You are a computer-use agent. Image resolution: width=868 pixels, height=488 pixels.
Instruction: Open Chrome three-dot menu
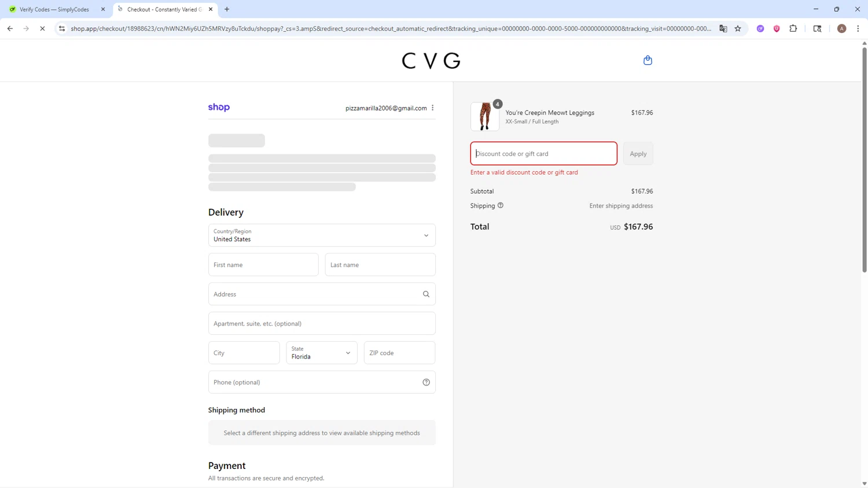[858, 28]
